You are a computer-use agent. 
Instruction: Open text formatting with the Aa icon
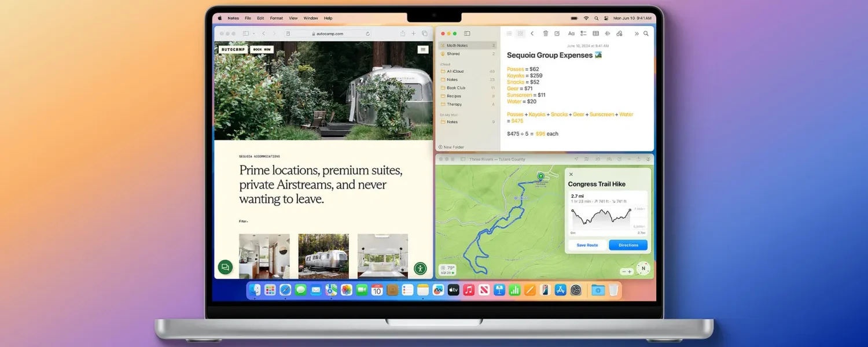[x=571, y=33]
